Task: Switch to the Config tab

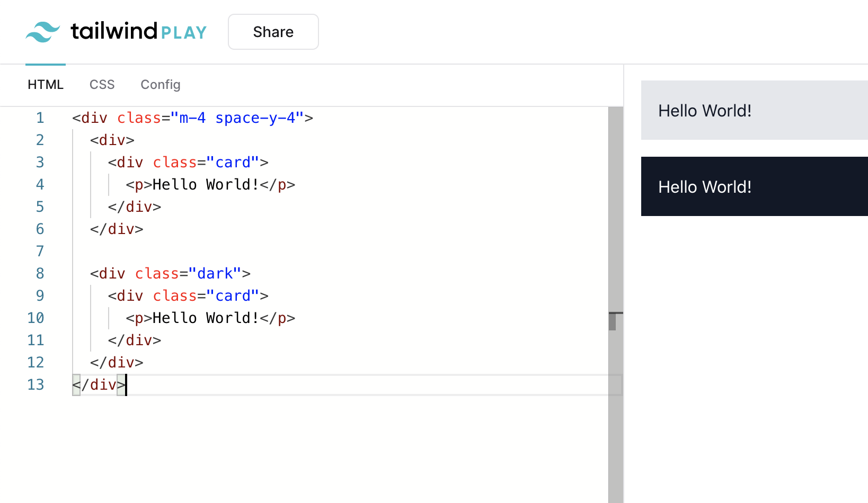Action: pos(161,85)
